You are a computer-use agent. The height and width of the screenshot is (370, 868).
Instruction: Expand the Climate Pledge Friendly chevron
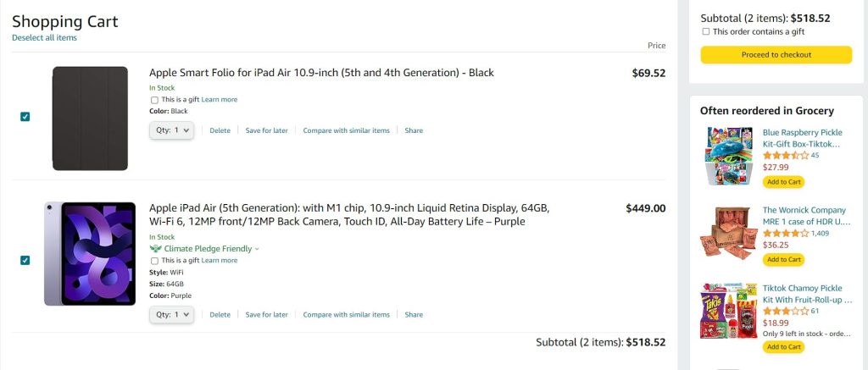257,249
